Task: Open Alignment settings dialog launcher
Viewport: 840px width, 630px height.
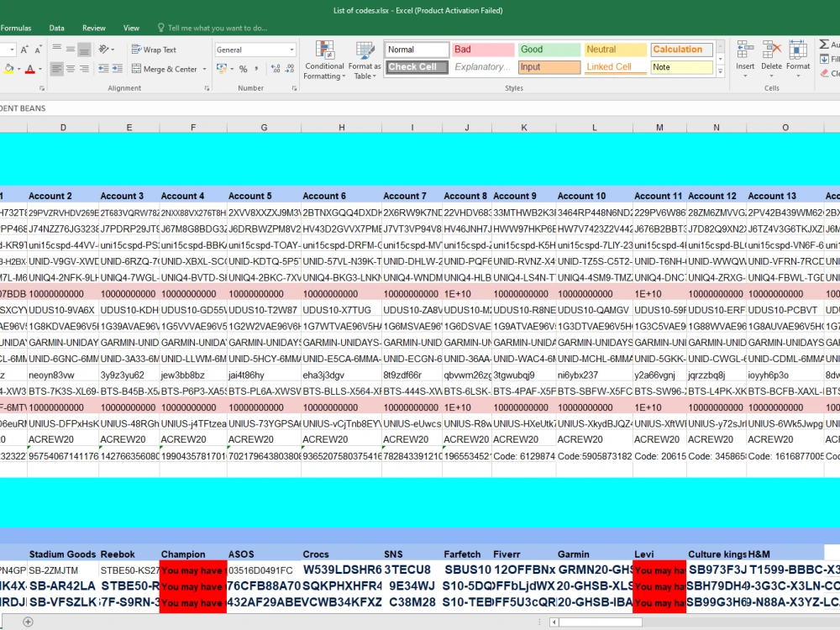Action: click(207, 88)
